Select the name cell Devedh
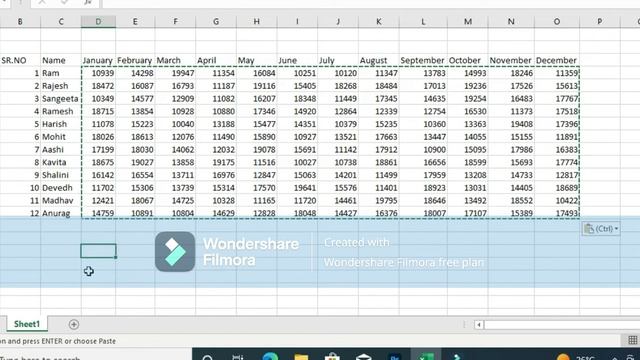This screenshot has height=360, width=640. [61, 188]
